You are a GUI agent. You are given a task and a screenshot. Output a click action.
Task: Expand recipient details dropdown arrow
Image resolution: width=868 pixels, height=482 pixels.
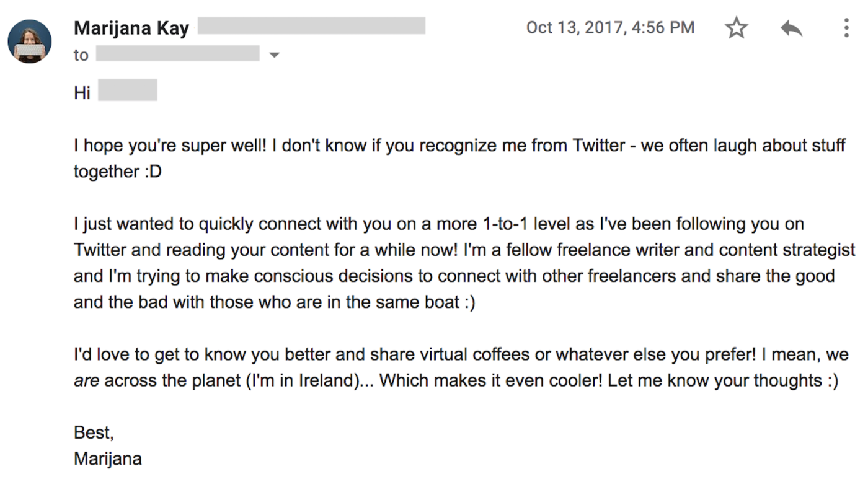(274, 55)
